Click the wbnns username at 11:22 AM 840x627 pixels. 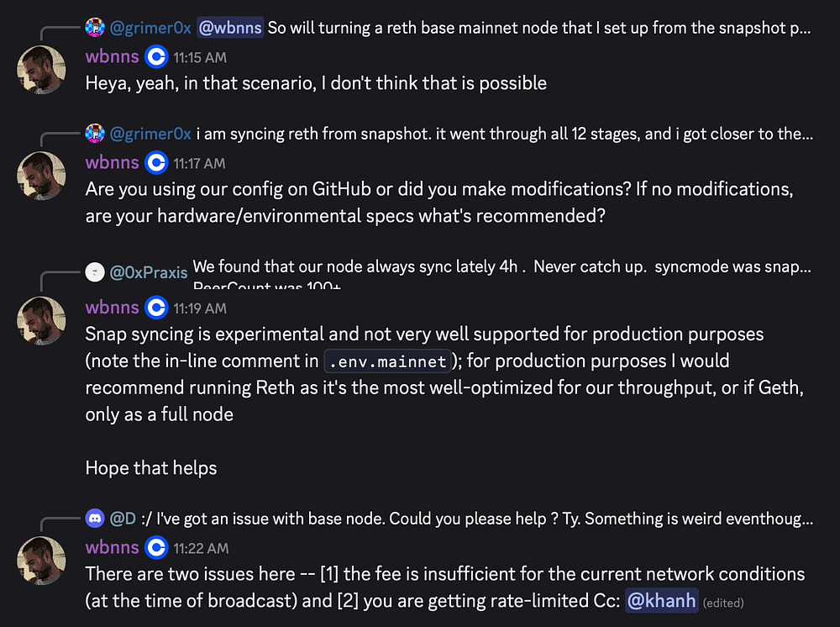112,547
